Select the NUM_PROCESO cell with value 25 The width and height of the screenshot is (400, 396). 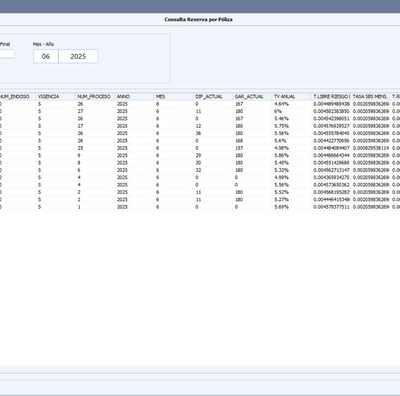pos(80,148)
